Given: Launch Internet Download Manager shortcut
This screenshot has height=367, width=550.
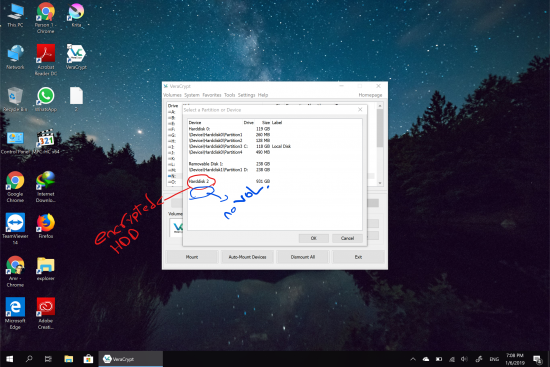Looking at the screenshot, I should [46, 187].
